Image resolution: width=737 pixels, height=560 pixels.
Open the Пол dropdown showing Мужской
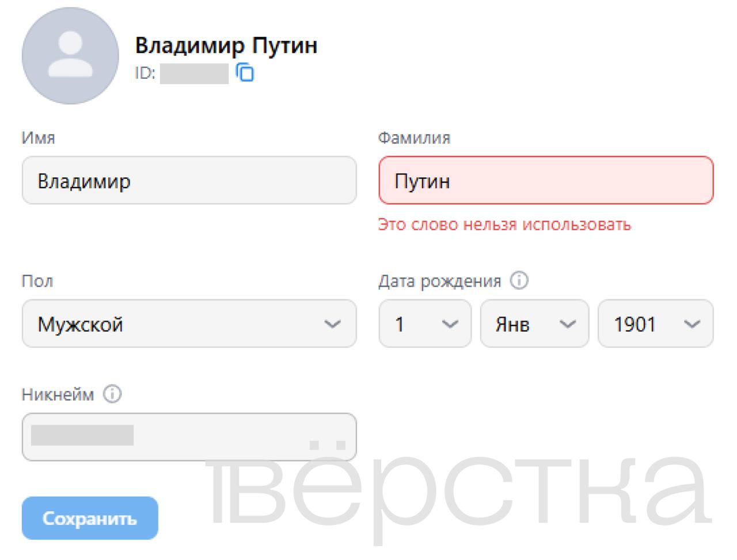pyautogui.click(x=189, y=323)
